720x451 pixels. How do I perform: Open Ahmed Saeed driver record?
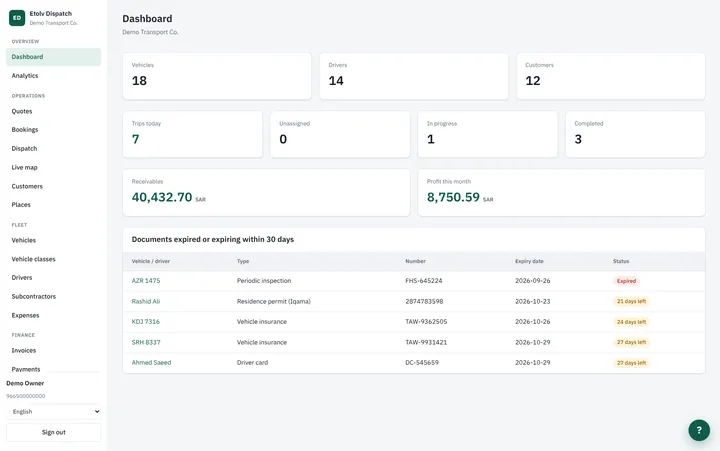point(151,362)
